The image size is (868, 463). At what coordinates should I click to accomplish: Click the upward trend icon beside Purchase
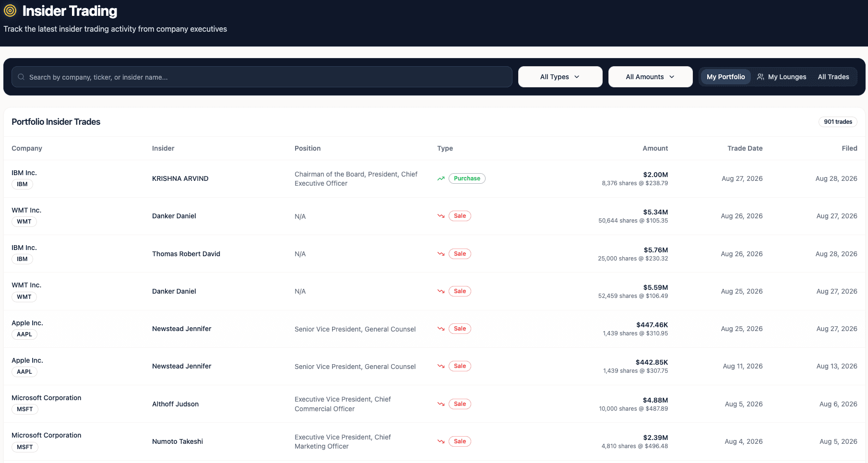pos(441,178)
